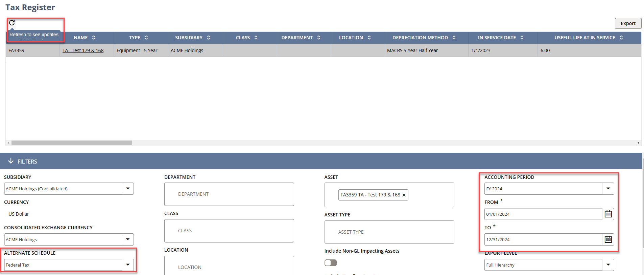
Task: Open the TA - Test 179 & 168 link
Action: coord(83,50)
